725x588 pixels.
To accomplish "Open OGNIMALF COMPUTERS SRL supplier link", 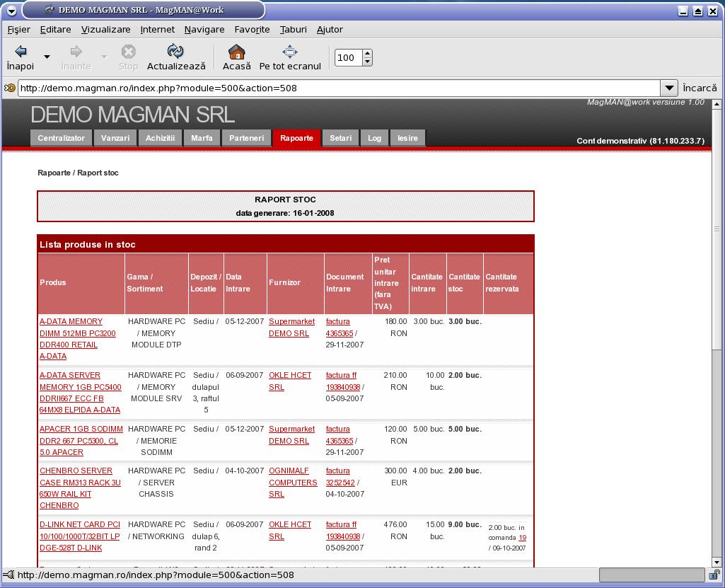I will click(293, 483).
